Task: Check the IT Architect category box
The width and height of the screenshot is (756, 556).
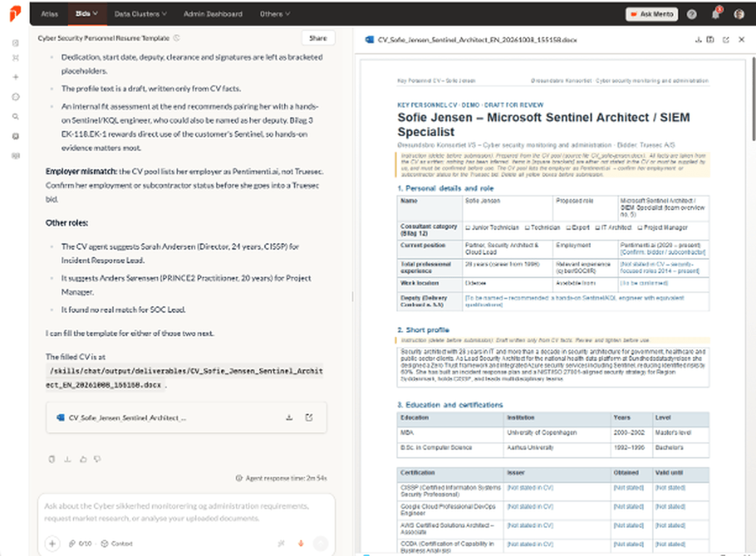Action: tap(597, 227)
